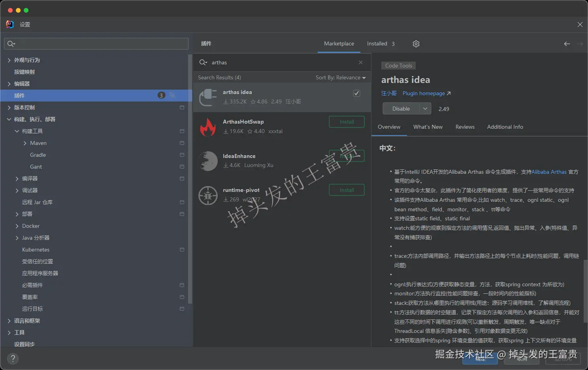Open the Overview tab
This screenshot has width=588, height=370.
(389, 127)
